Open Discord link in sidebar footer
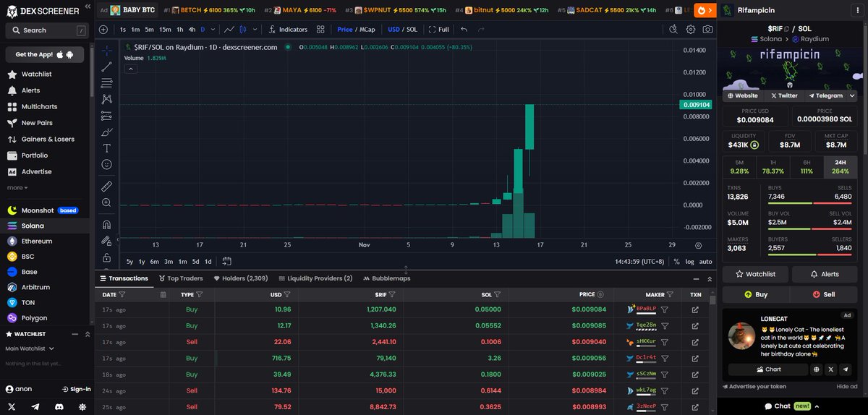 point(59,407)
